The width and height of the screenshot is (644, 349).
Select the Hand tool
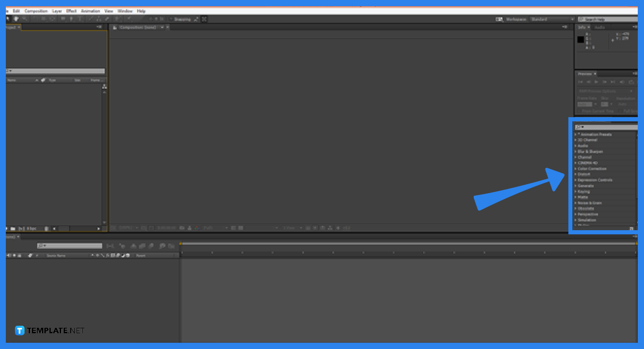point(16,19)
